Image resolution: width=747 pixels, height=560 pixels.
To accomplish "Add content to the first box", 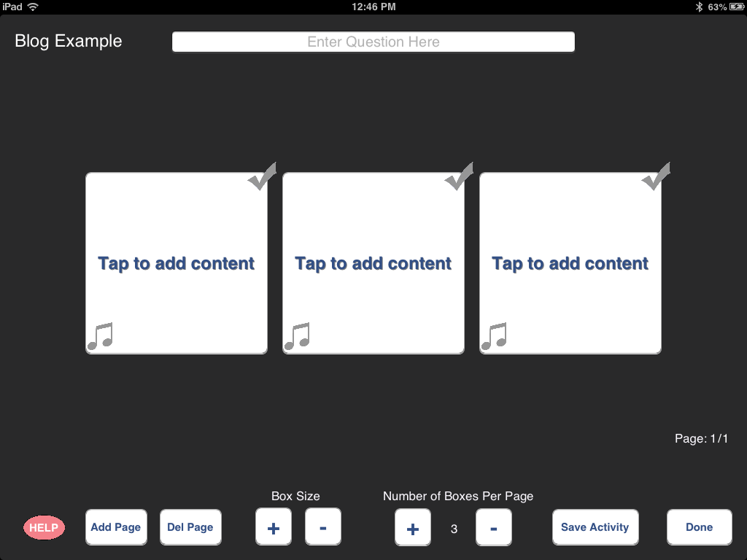I will click(177, 263).
